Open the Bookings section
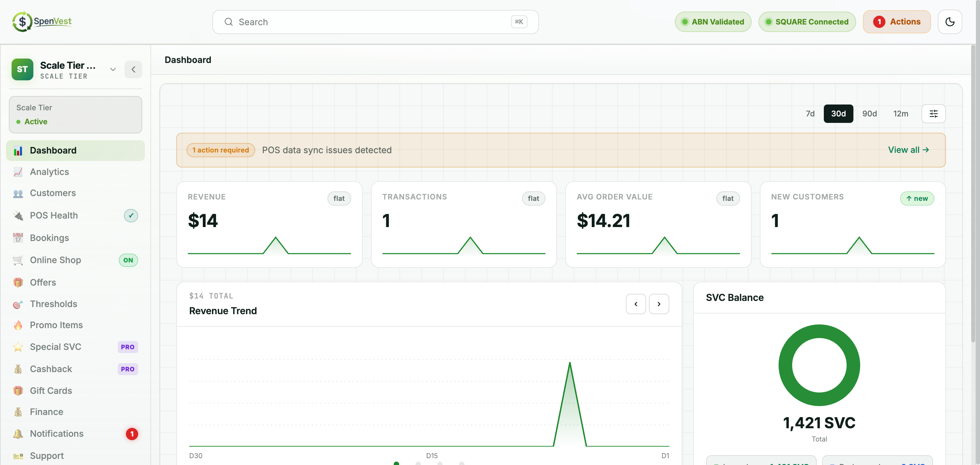The image size is (980, 465). pyautogui.click(x=75, y=238)
